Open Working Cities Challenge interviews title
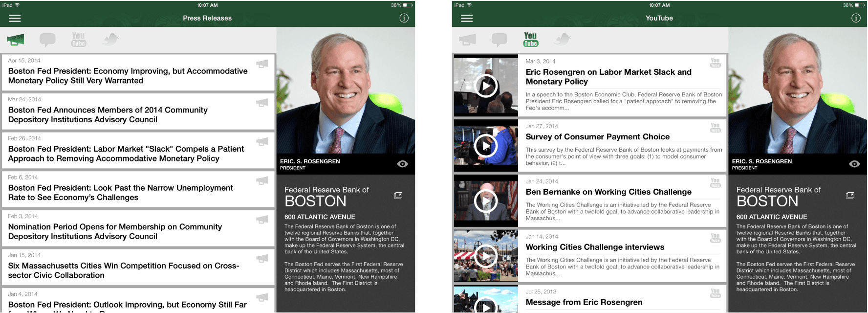Viewport: 868px width, 313px height. [x=595, y=247]
